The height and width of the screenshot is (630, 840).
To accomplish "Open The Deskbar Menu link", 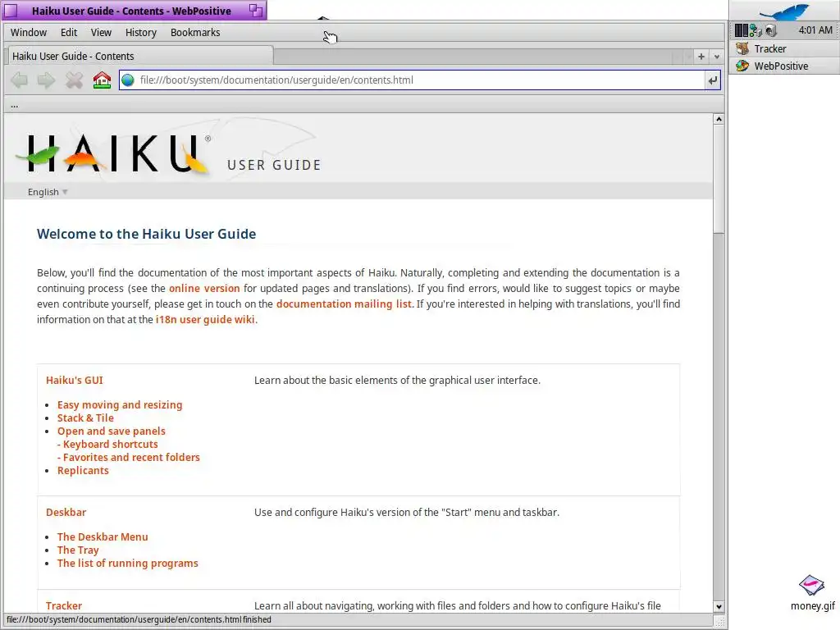I will point(103,536).
